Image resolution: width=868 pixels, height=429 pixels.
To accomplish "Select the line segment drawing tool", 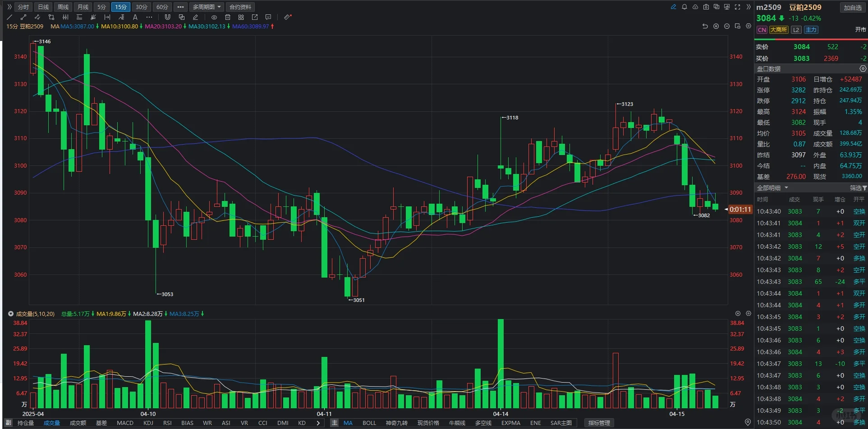I will click(x=23, y=17).
